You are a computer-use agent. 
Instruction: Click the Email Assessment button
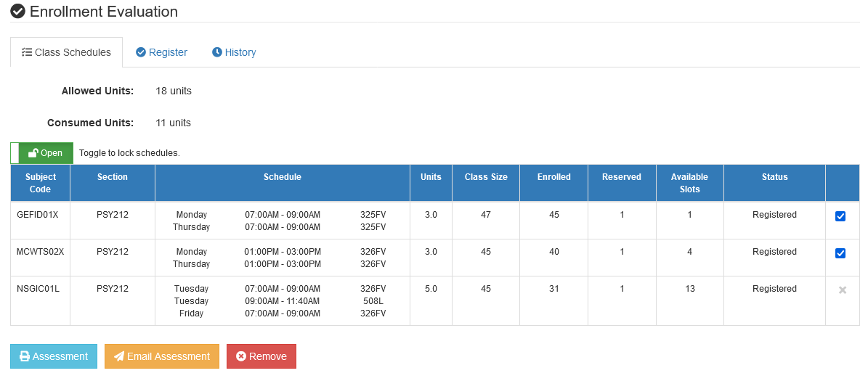click(162, 356)
